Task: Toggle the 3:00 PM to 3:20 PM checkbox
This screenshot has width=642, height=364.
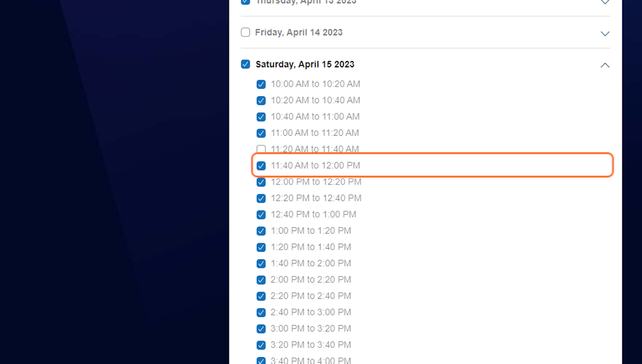Action: coord(261,328)
